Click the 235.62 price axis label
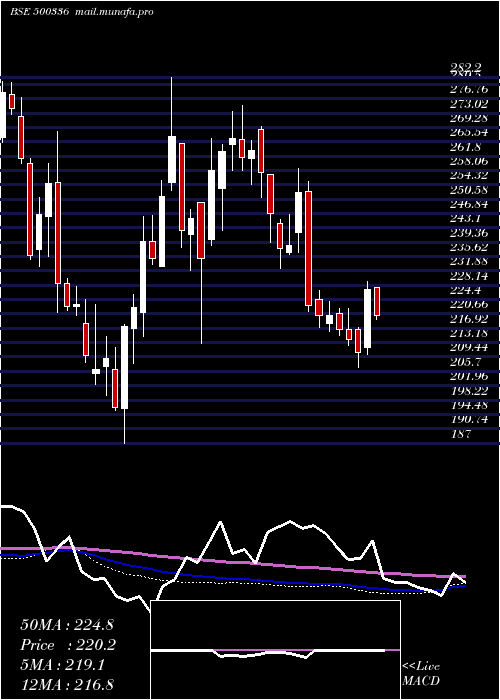The image size is (500, 700). [469, 247]
